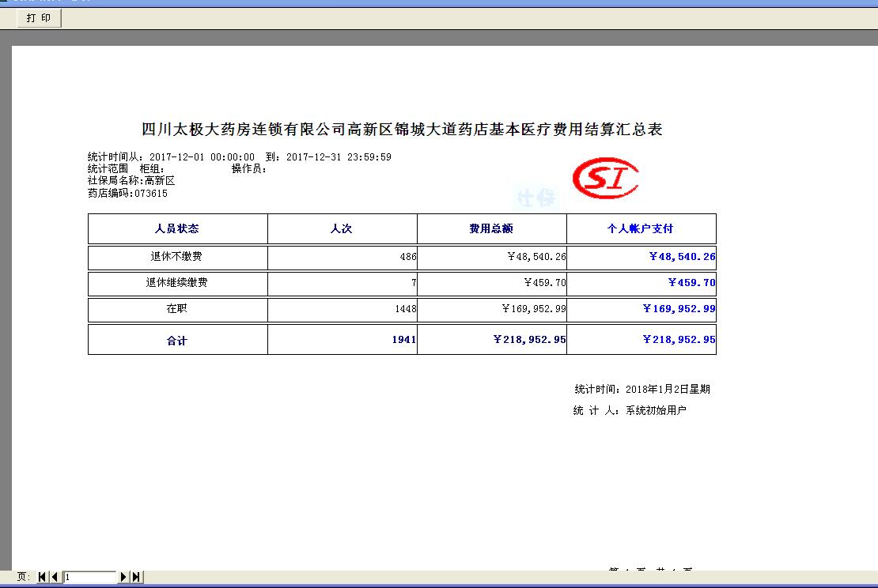The height and width of the screenshot is (588, 878).
Task: Select the 退休继续缴费 row label
Action: (176, 282)
